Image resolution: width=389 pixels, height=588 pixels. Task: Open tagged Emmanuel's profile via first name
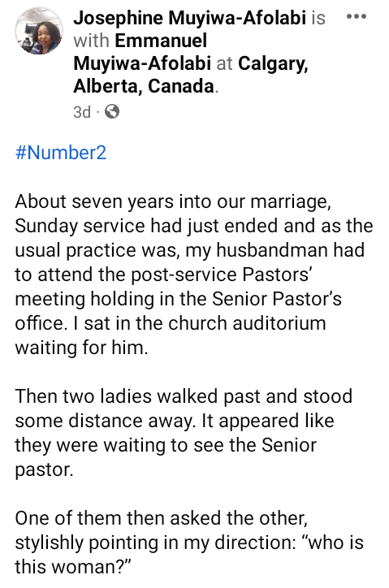[161, 41]
